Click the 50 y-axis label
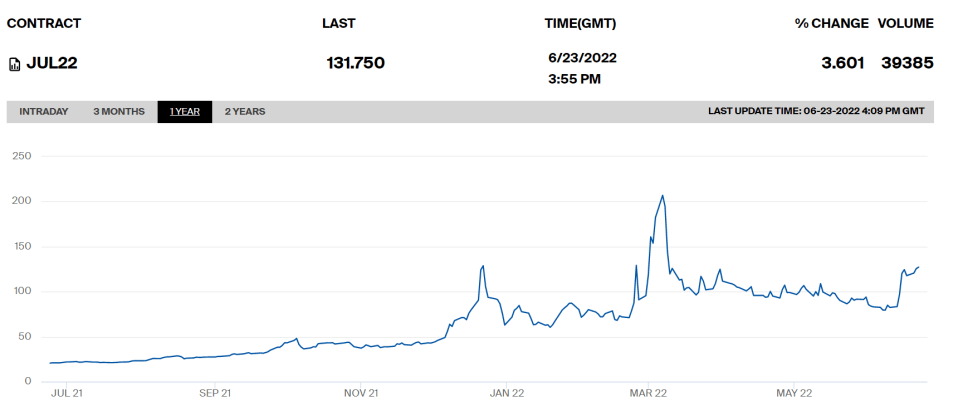 coord(25,337)
